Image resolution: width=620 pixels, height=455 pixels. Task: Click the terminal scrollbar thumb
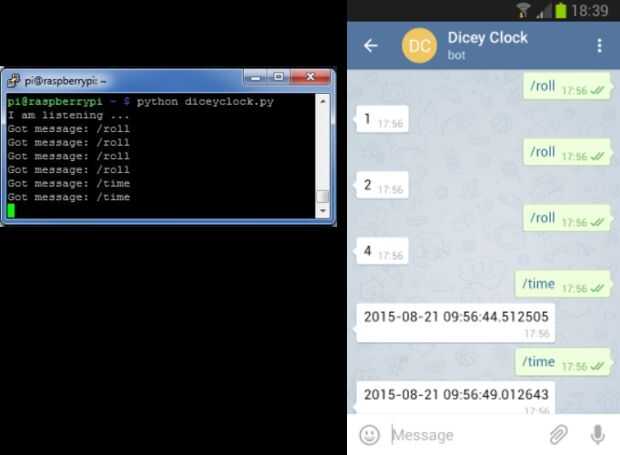323,196
